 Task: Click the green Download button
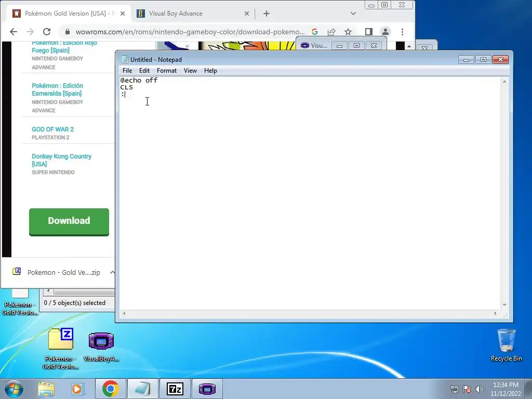[x=69, y=221]
